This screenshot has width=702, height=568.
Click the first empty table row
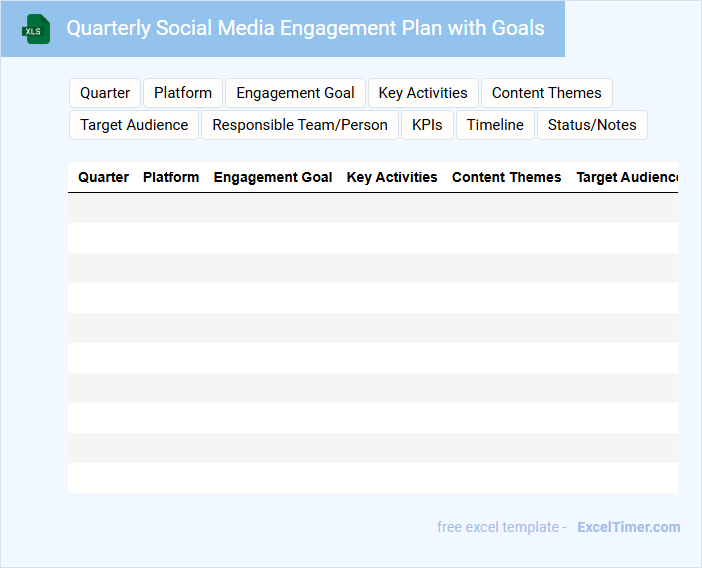click(x=372, y=208)
